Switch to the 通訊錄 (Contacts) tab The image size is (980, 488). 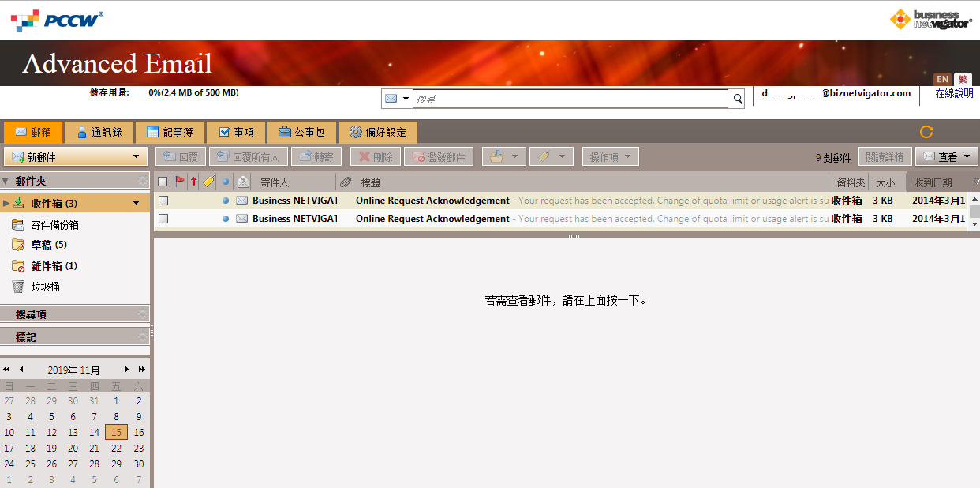coord(99,132)
